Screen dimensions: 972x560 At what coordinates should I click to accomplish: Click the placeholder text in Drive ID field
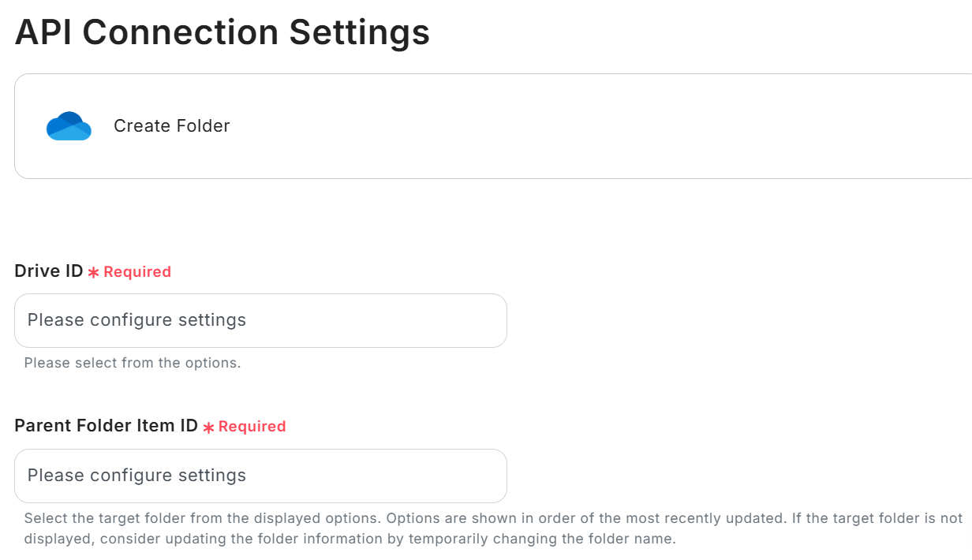coord(136,320)
